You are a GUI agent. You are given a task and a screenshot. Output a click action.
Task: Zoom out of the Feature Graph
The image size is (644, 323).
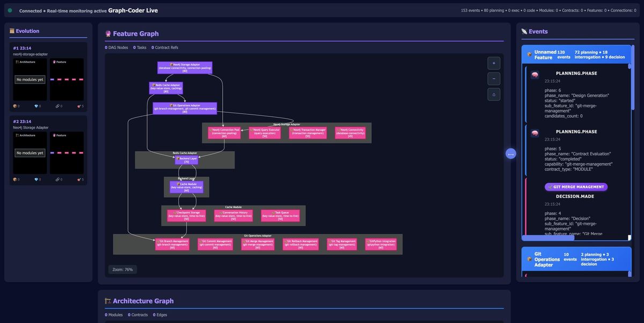pos(494,78)
